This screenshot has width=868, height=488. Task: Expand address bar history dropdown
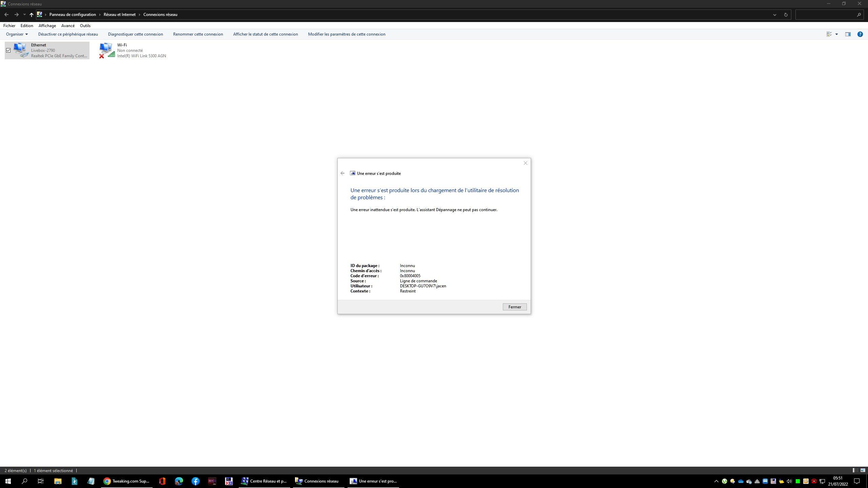774,15
